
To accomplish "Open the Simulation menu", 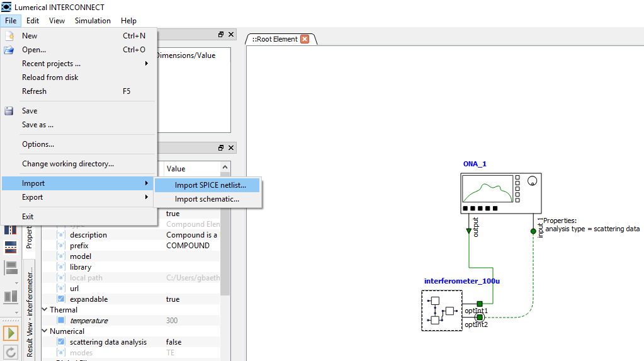I will [x=93, y=21].
